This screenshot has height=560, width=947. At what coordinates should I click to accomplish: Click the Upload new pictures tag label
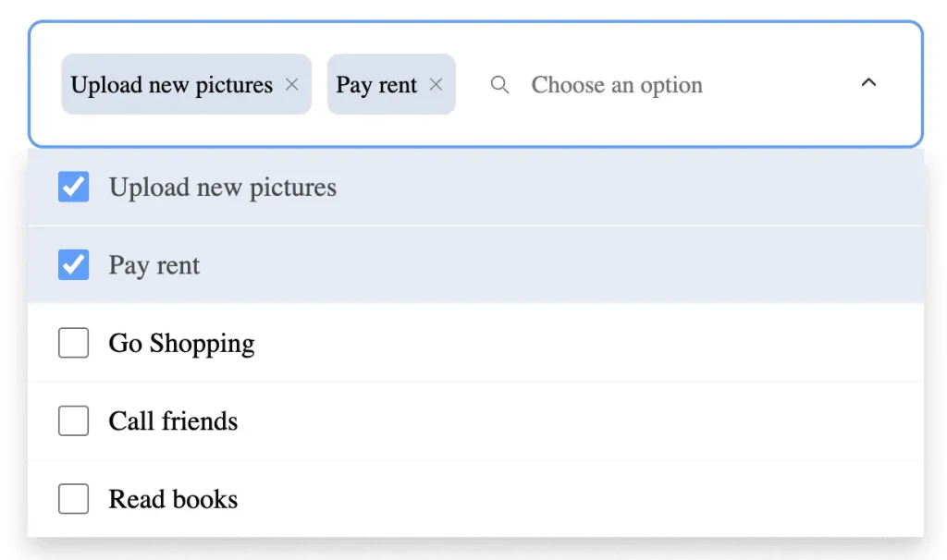point(171,84)
